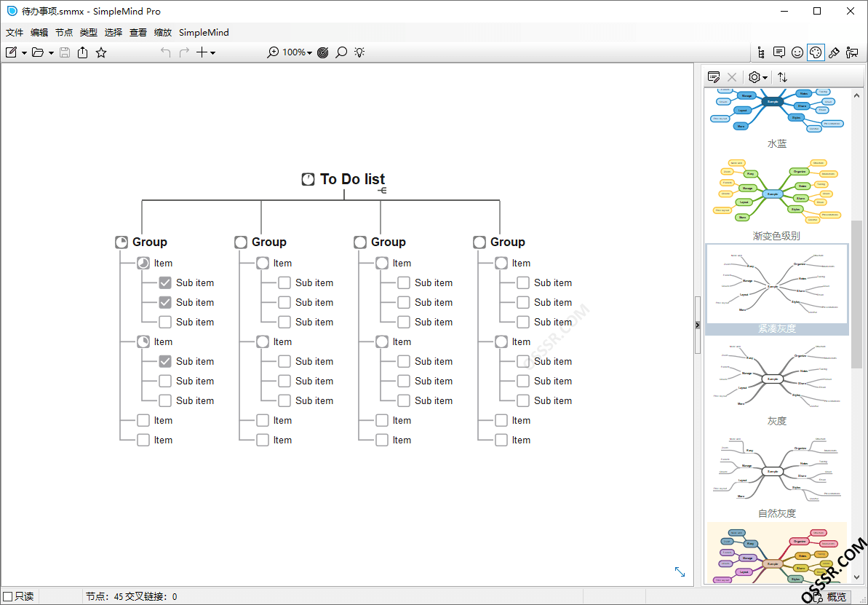Click the lightbulb brainstorm icon

pyautogui.click(x=360, y=52)
